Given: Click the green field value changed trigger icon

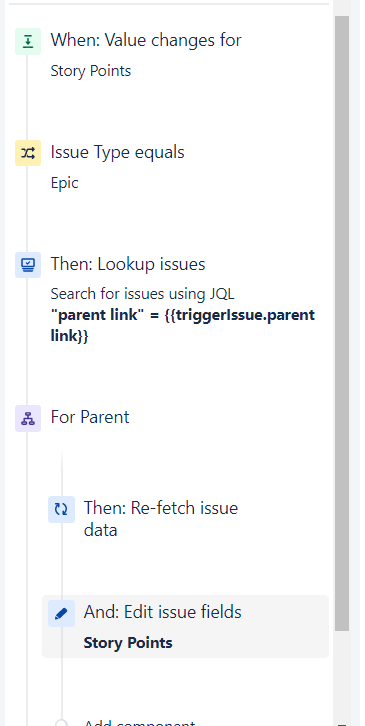Looking at the screenshot, I should pyautogui.click(x=28, y=42).
